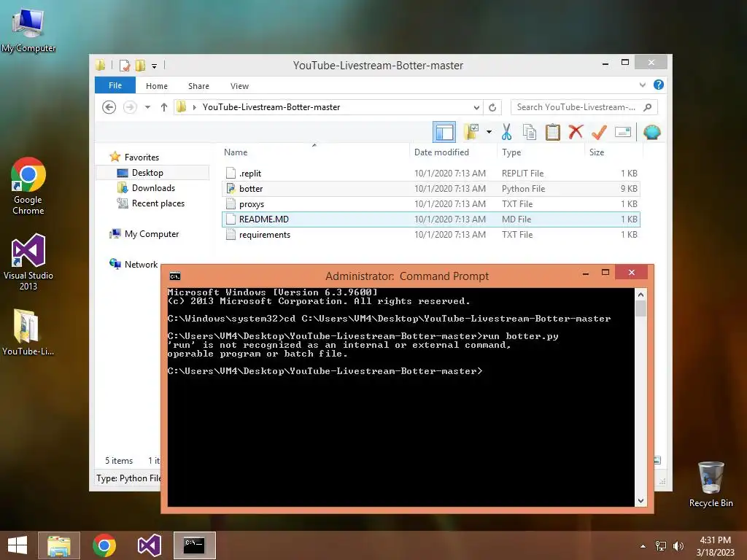The image size is (747, 560).
Task: Open the Customize Quick Access Toolbar dropdown
Action: point(155,66)
